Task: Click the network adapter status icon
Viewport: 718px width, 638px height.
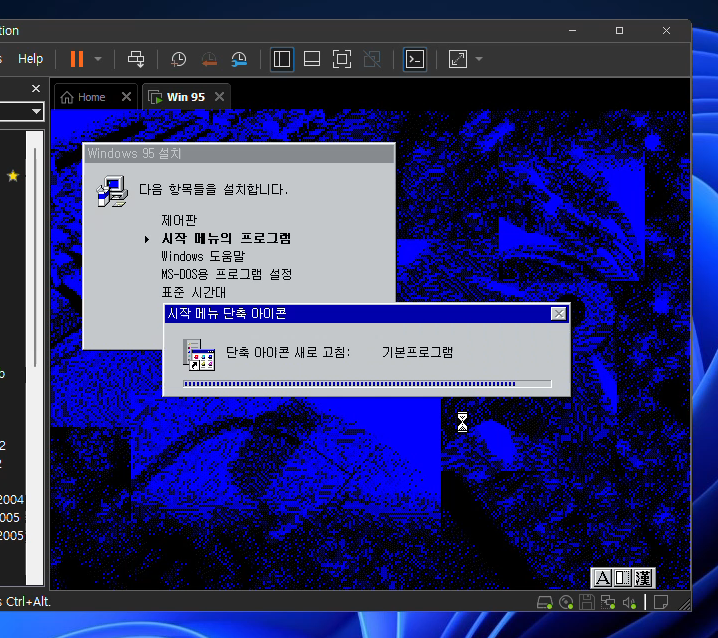Action: (x=608, y=602)
